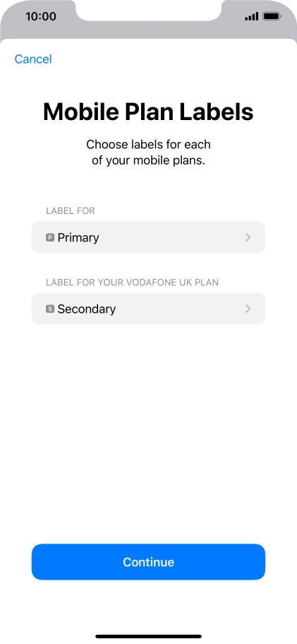
Task: Tap the gray S badge icon
Action: 50,309
